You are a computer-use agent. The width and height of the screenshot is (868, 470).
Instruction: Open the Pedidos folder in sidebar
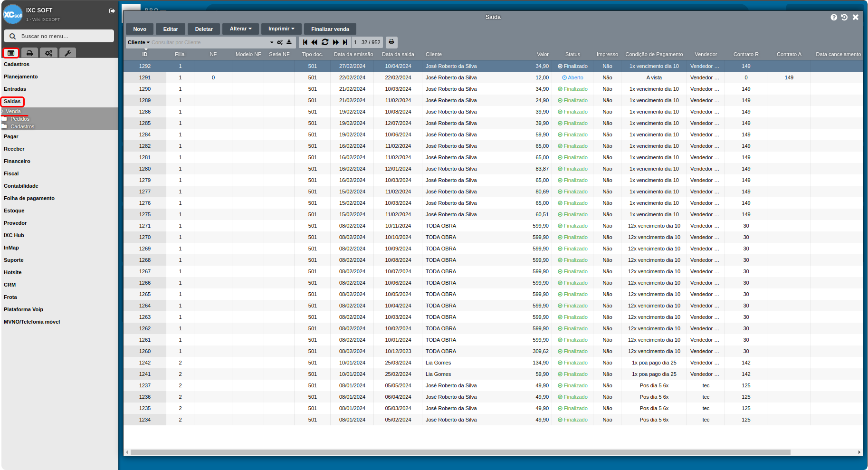tap(20, 119)
